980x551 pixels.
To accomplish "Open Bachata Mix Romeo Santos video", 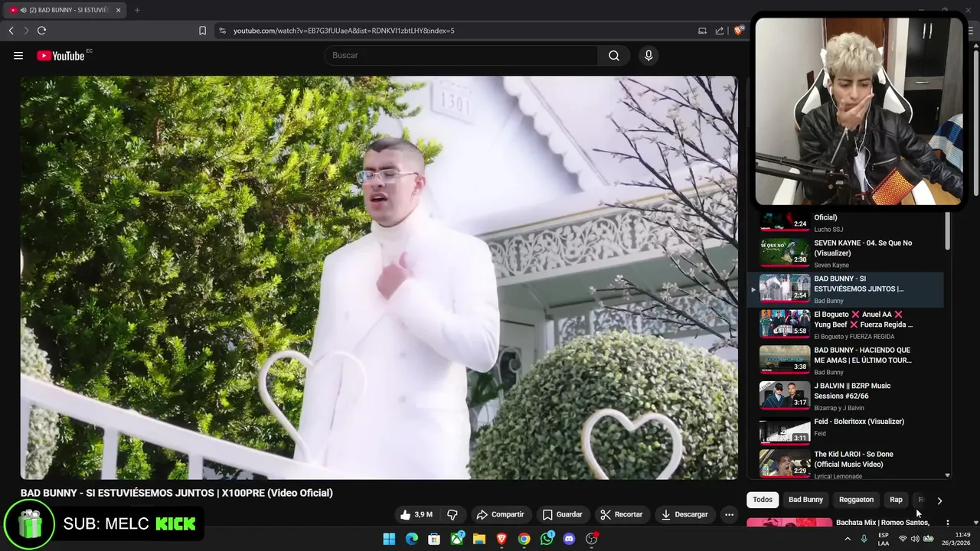I will (x=883, y=523).
